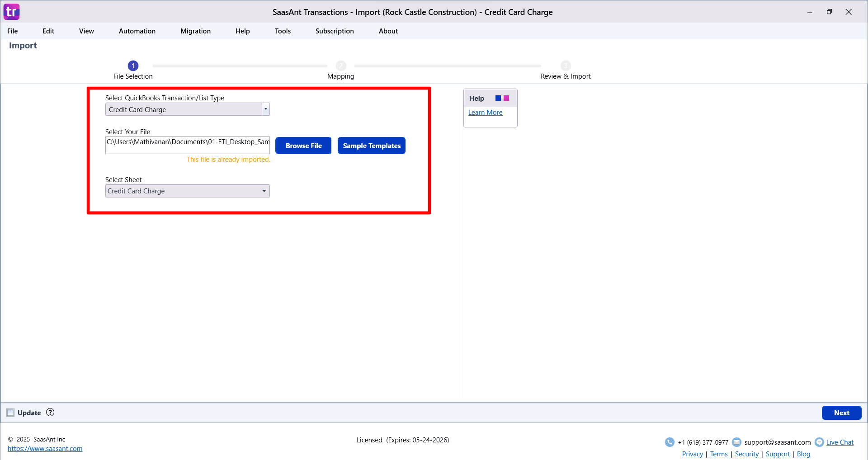Open the Transaction/List Type dropdown arrow

click(266, 109)
